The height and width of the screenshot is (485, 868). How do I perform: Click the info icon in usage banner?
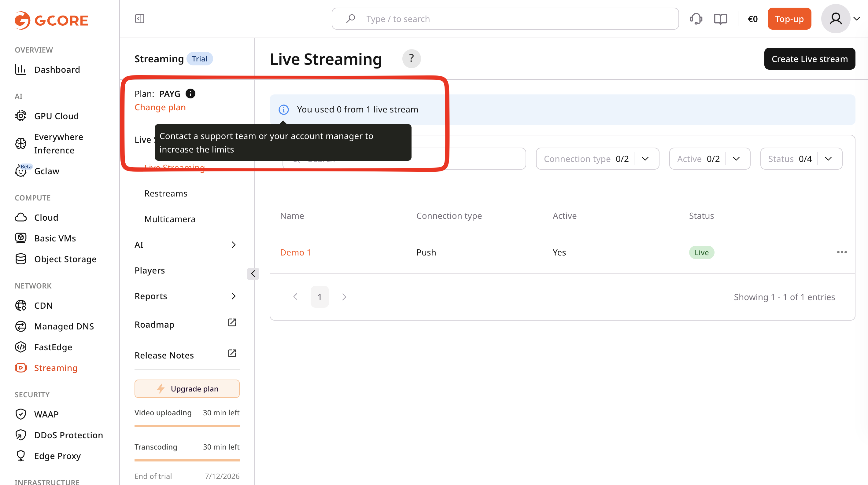click(x=284, y=109)
